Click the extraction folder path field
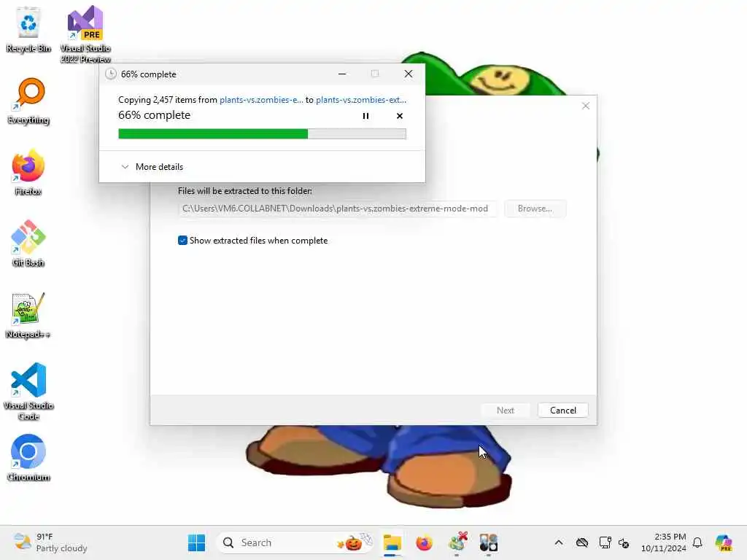This screenshot has width=747, height=560. [338, 209]
